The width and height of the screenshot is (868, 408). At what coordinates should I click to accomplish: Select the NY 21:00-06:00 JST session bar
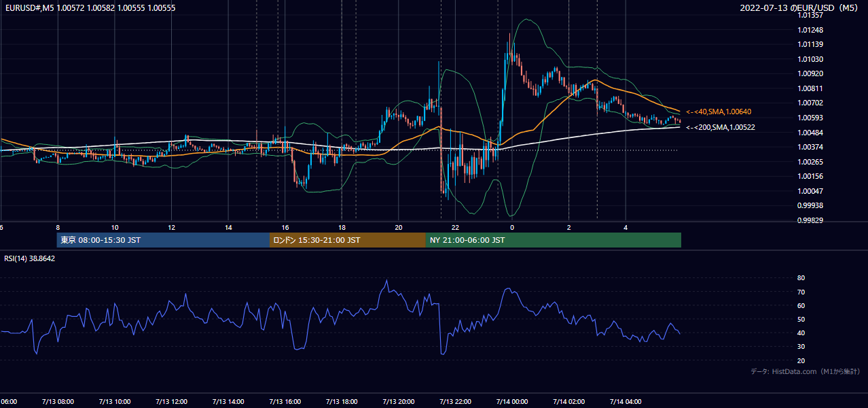pyautogui.click(x=554, y=240)
